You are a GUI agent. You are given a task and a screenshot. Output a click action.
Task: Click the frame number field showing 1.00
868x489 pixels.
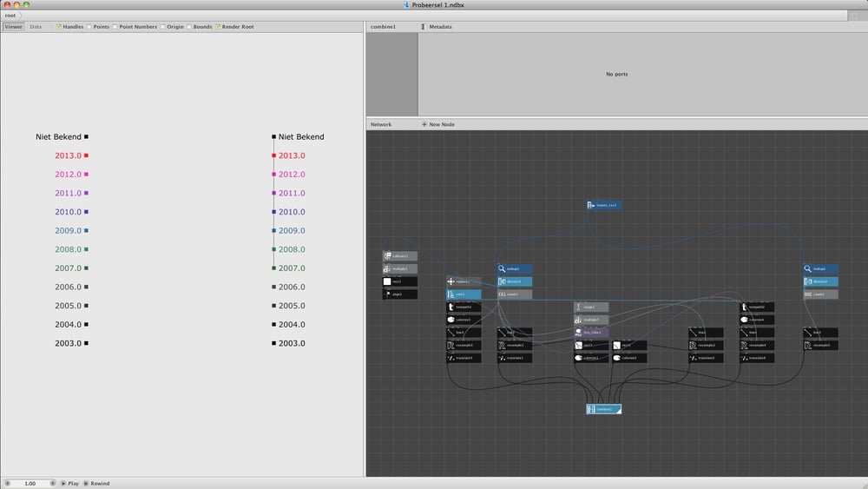30,484
